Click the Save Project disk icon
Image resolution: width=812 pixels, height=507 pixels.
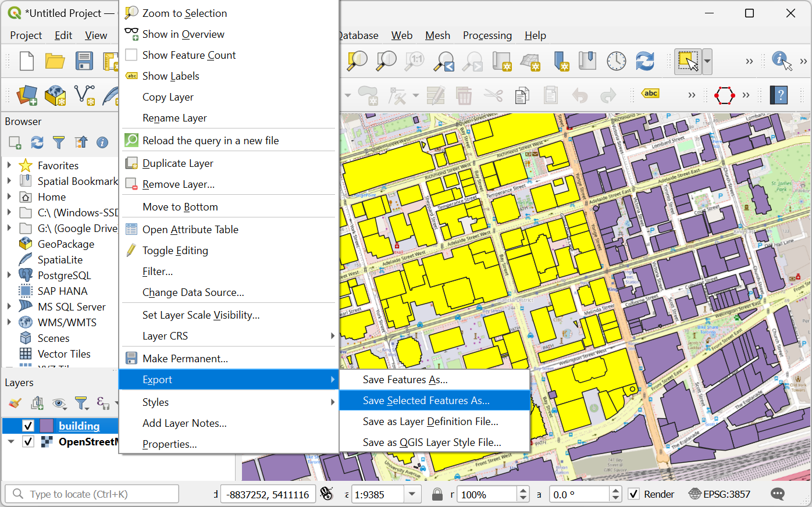coord(84,61)
